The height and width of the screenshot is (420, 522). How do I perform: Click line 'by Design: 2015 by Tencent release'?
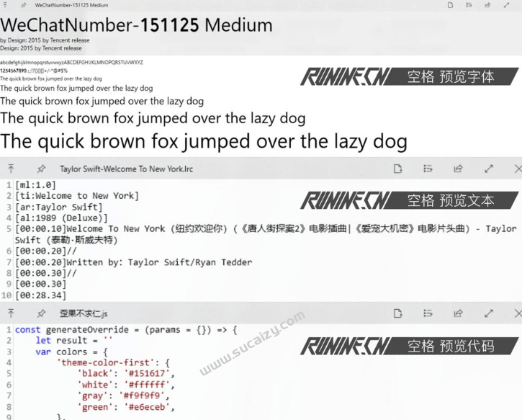point(45,40)
